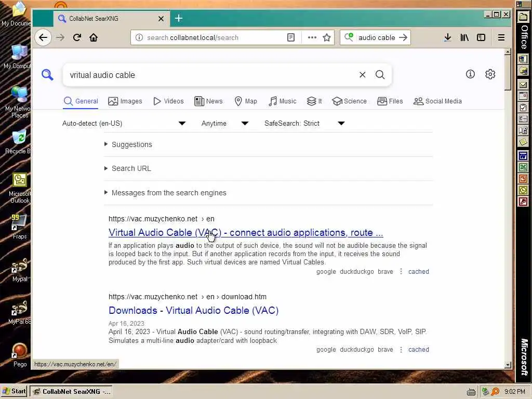
Task: Click the 9:02 PM system tray clock
Action: 514,392
